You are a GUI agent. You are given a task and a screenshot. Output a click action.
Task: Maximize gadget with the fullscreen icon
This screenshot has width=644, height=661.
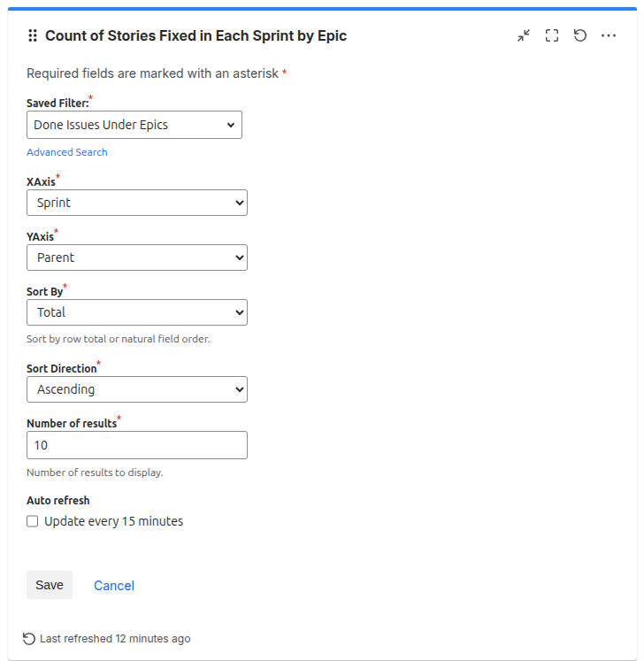pyautogui.click(x=552, y=35)
